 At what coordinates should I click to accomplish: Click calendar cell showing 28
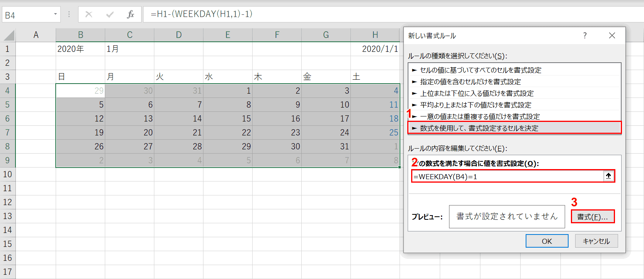179,146
